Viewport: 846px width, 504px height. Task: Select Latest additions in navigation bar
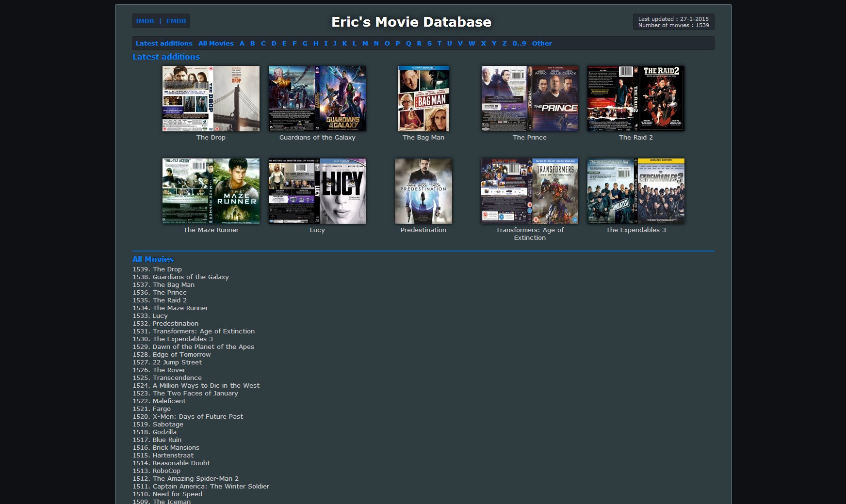(164, 44)
